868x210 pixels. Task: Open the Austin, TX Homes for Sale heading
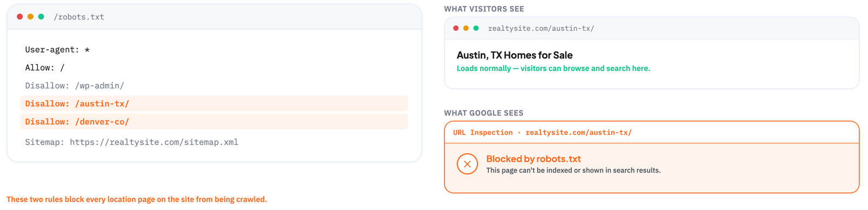pyautogui.click(x=514, y=55)
